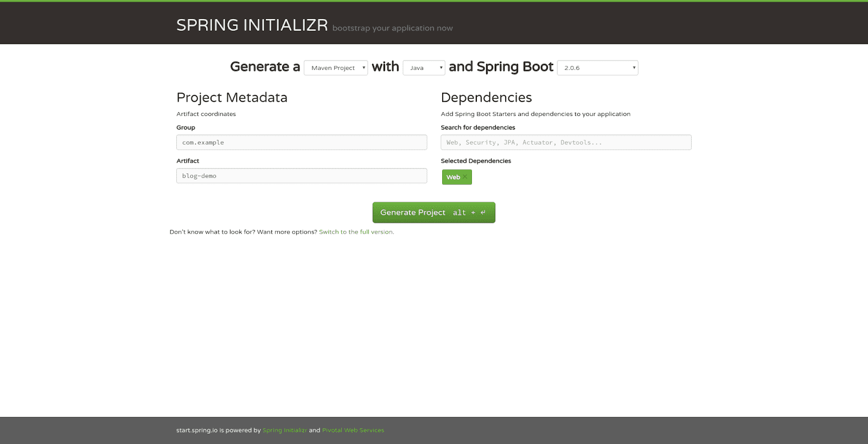Click the 'Search for dependencies' label
This screenshot has width=868, height=444.
tap(478, 128)
